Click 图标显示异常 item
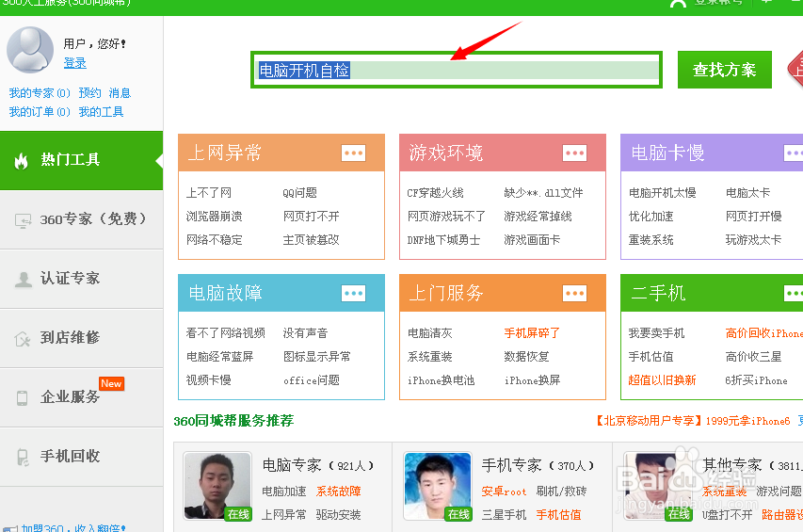This screenshot has height=532, width=803. pyautogui.click(x=317, y=357)
